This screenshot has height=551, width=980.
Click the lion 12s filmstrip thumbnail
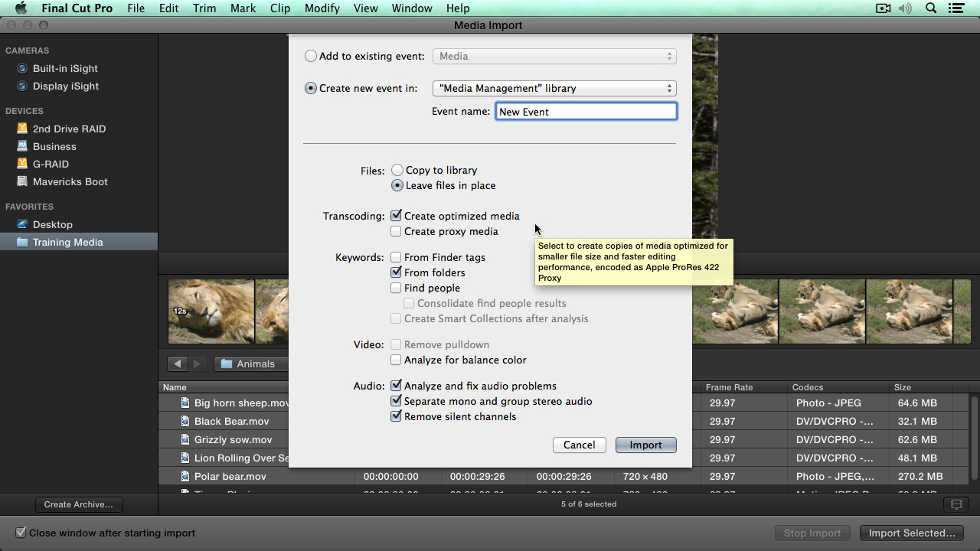click(211, 311)
